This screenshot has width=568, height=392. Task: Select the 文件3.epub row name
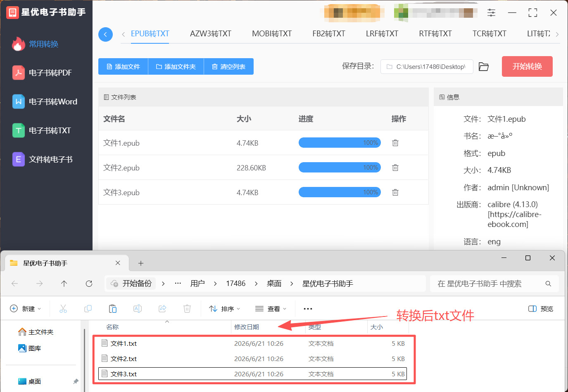pos(121,193)
